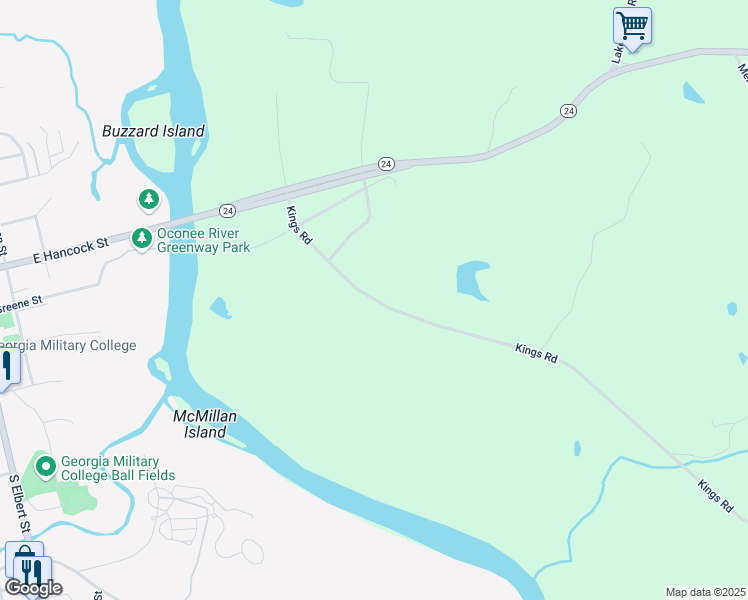Click the restaurant marker near Georgia Military College
748x600 pixels.
coord(7,369)
